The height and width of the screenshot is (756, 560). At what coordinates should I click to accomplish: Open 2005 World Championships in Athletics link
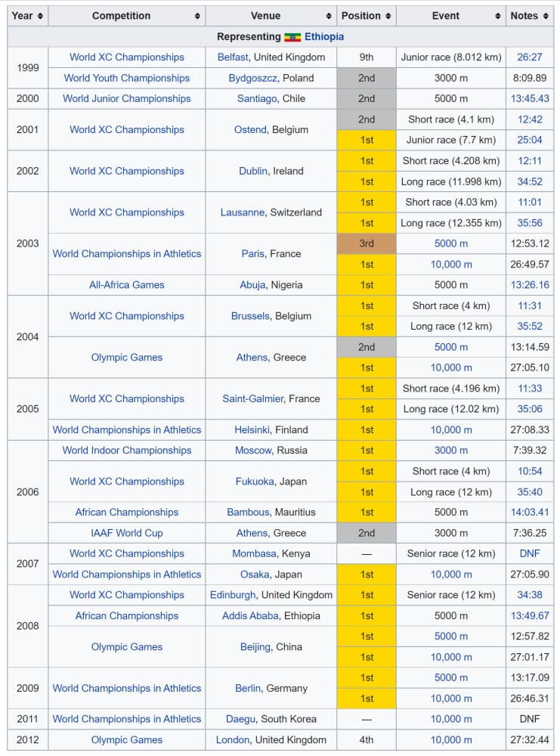click(x=127, y=430)
